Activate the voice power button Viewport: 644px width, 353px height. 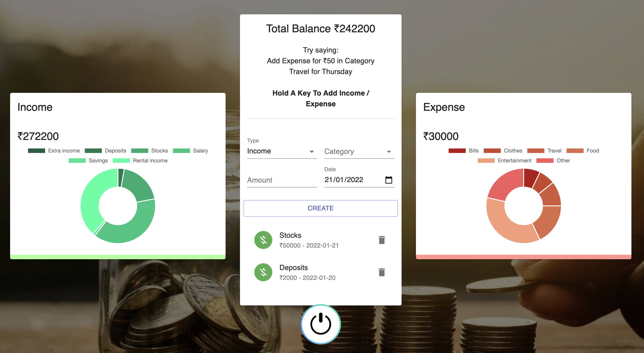(x=321, y=324)
